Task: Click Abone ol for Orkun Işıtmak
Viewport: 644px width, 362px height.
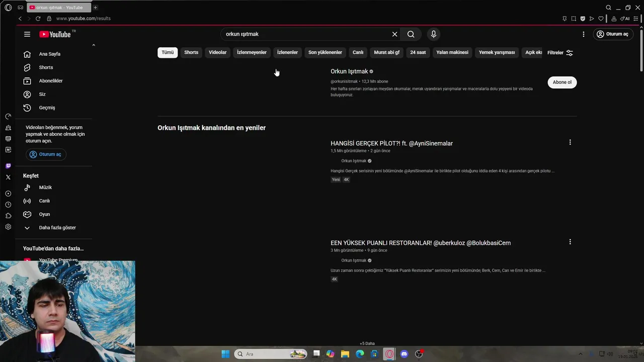Action: (562, 82)
